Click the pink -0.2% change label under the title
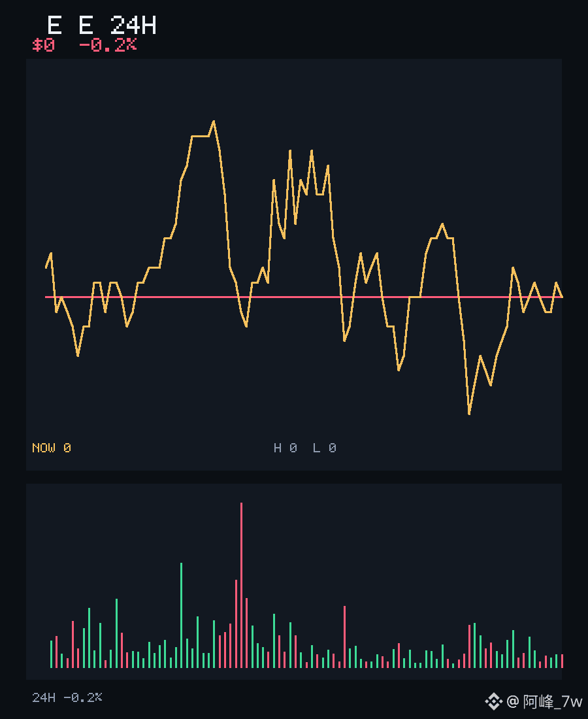588x719 pixels. pos(108,45)
